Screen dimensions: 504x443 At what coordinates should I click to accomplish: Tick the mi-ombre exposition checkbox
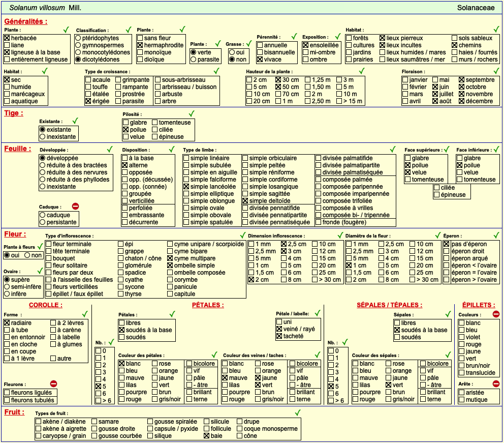[x=305, y=52]
